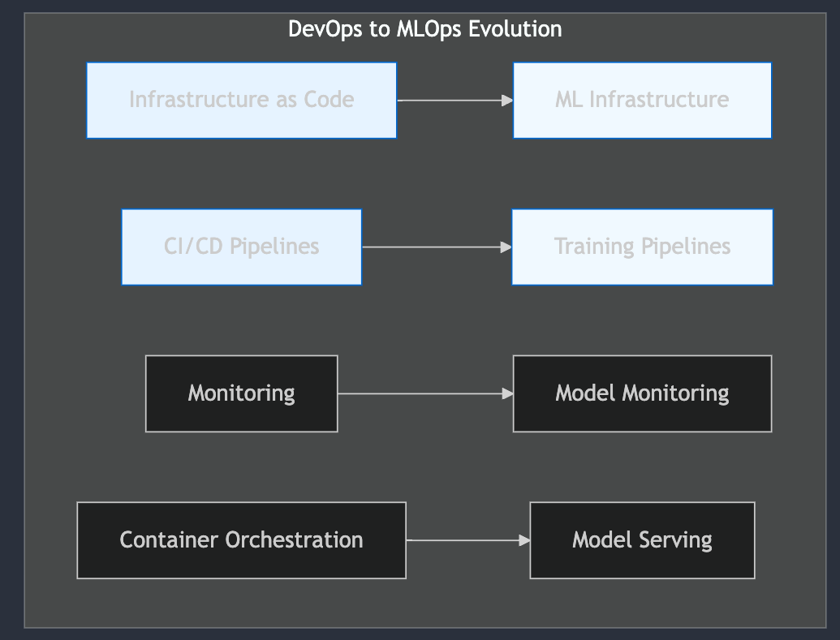Click the highlighted Infrastructure as Code label text
This screenshot has height=640, width=840.
point(241,100)
